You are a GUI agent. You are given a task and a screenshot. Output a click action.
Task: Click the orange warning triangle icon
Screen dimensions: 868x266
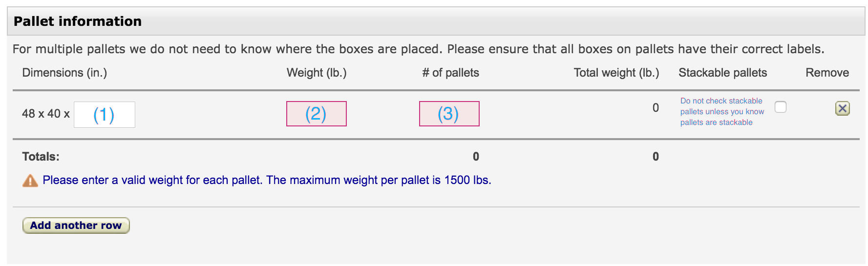30,181
